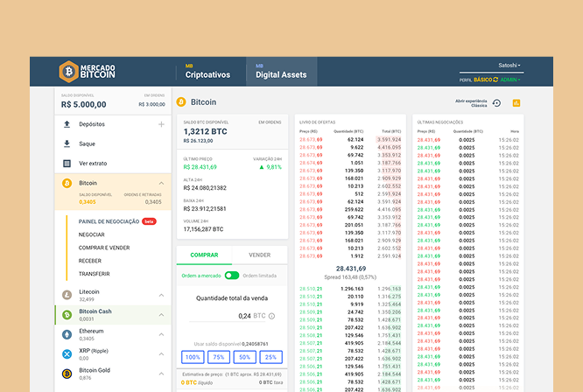Viewport: 583px width, 392px height.
Task: Click the 17,156,287 BTC volume value
Action: tap(203, 229)
